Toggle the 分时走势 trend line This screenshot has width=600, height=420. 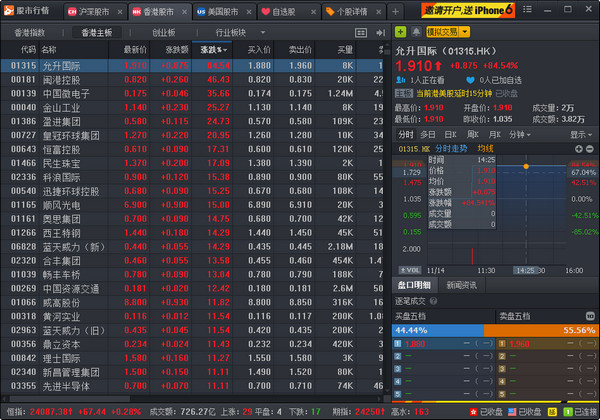click(455, 149)
